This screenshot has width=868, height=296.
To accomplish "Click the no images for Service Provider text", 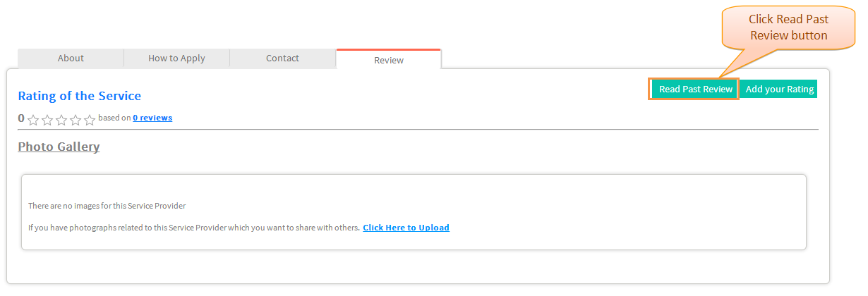I will (x=107, y=206).
